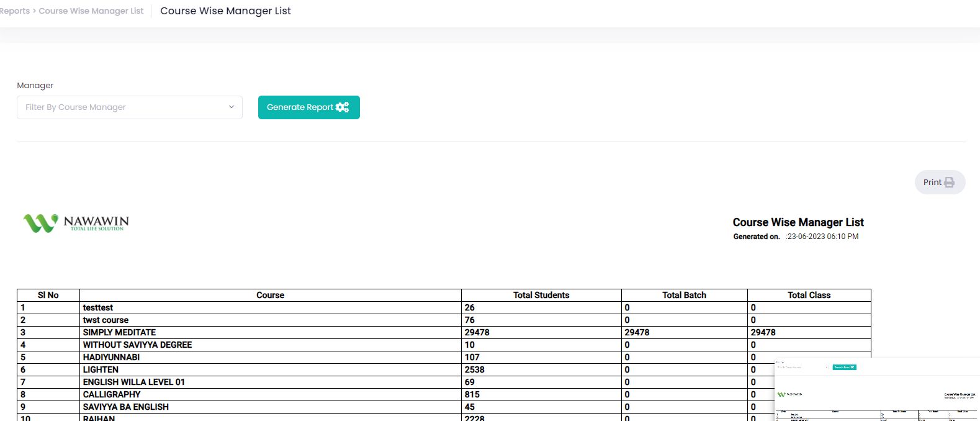Expand the manager filter using its chevron arrow
This screenshot has width=980, height=421.
coord(232,107)
